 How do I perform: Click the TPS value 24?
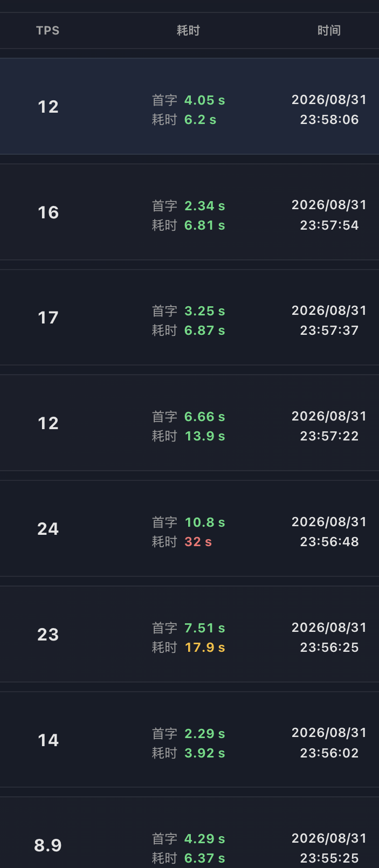pos(48,529)
